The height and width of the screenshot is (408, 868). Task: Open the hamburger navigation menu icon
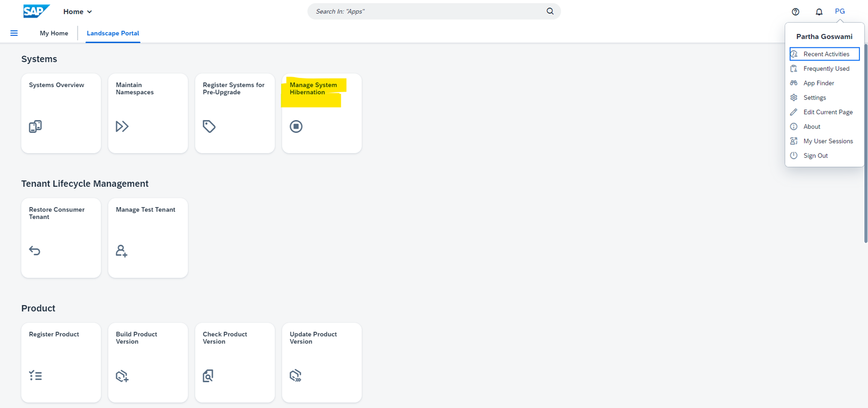click(14, 33)
